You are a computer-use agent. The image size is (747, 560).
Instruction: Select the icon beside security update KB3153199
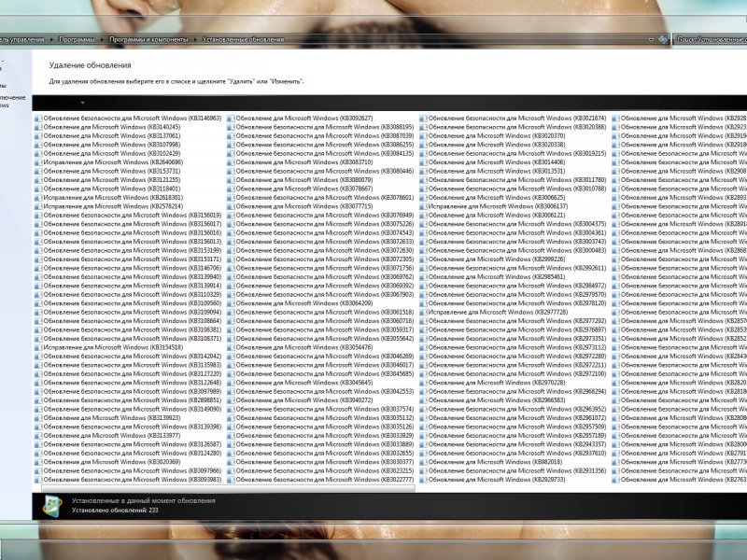click(38, 250)
